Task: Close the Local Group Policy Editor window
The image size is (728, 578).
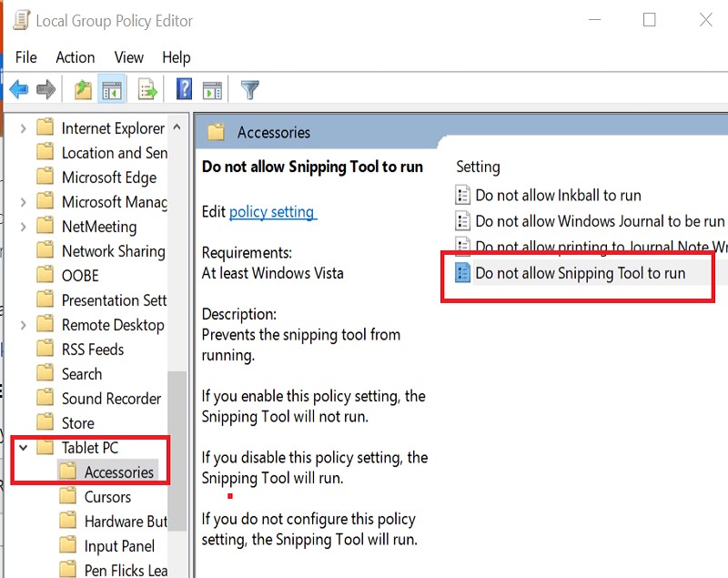Action: click(x=706, y=20)
